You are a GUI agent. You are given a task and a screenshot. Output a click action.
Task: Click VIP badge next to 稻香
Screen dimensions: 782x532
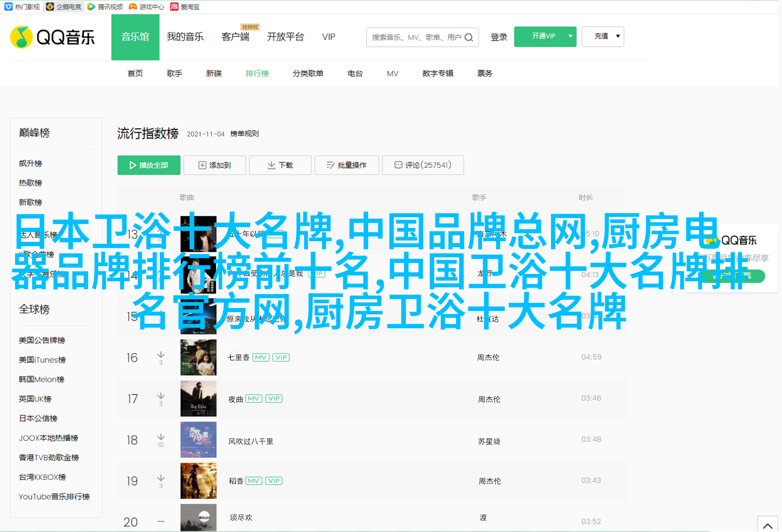click(x=274, y=481)
